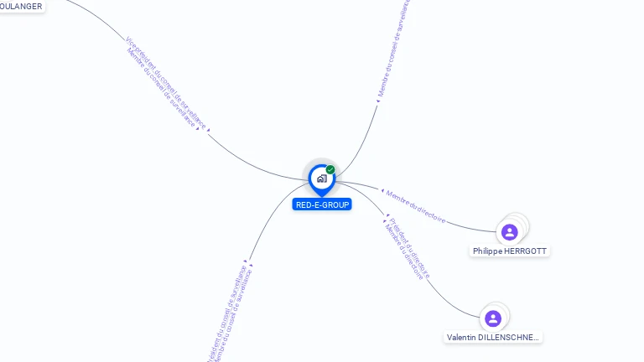Click the arrowheads above the bottom surveillance edge labels
This screenshot has height=362, width=644.
(x=248, y=262)
